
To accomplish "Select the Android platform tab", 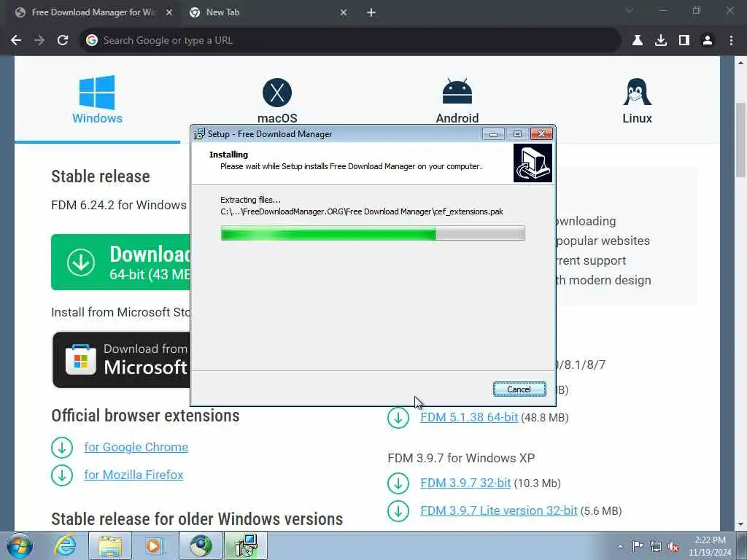I will (457, 99).
